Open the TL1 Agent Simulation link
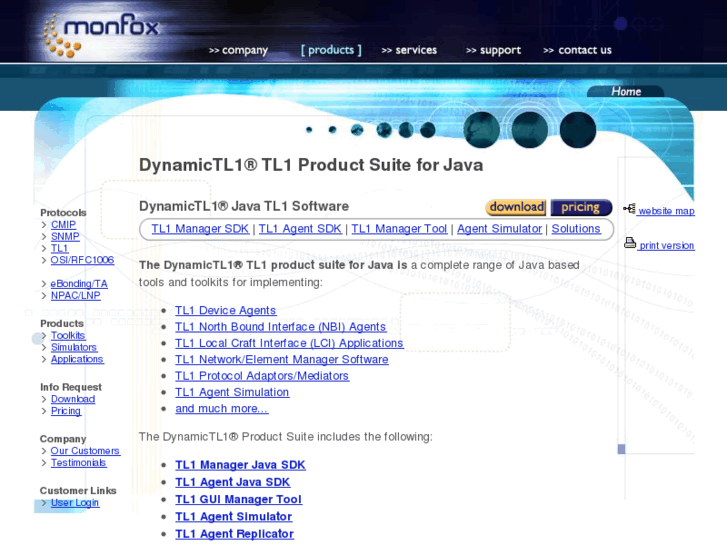The image size is (727, 545). point(232,392)
